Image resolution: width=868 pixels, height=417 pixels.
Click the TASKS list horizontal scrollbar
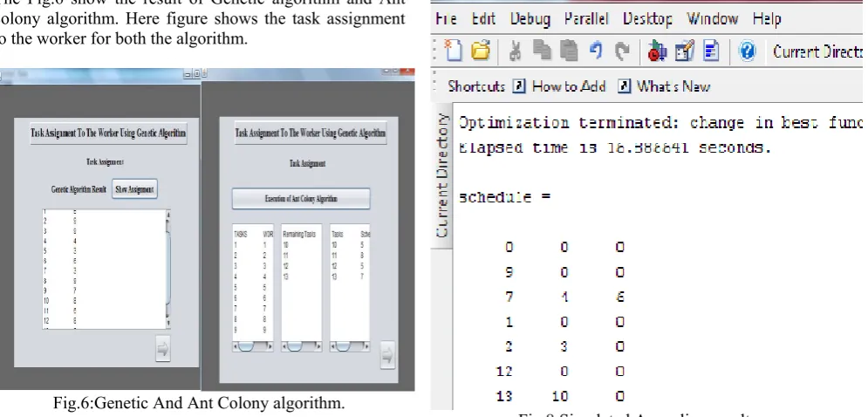[x=253, y=346]
